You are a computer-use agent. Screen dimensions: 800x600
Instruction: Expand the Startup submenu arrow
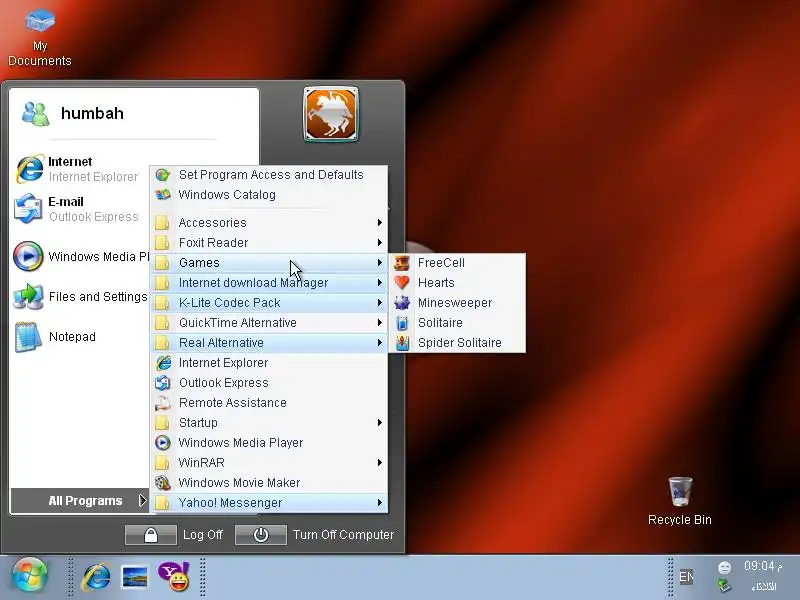pos(380,422)
